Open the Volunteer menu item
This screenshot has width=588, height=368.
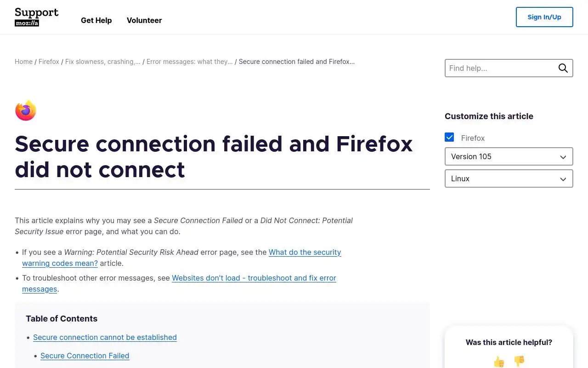pos(144,20)
